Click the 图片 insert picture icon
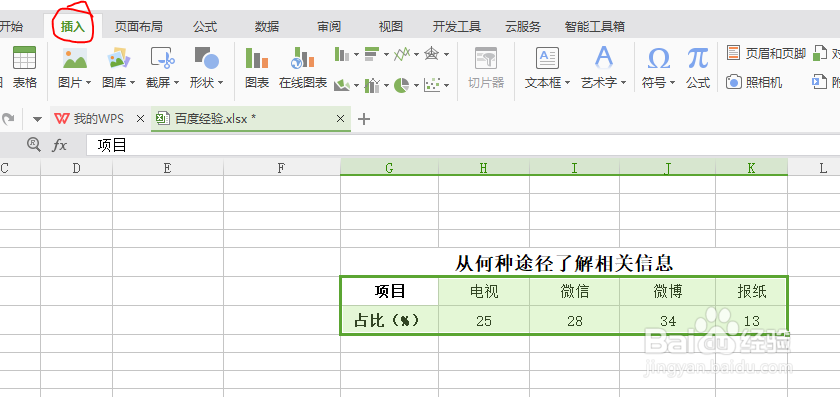 tap(74, 58)
